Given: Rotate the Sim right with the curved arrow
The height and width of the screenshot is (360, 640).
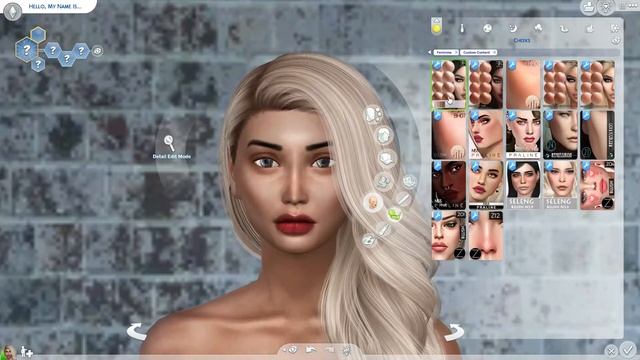Looking at the screenshot, I should point(454,331).
